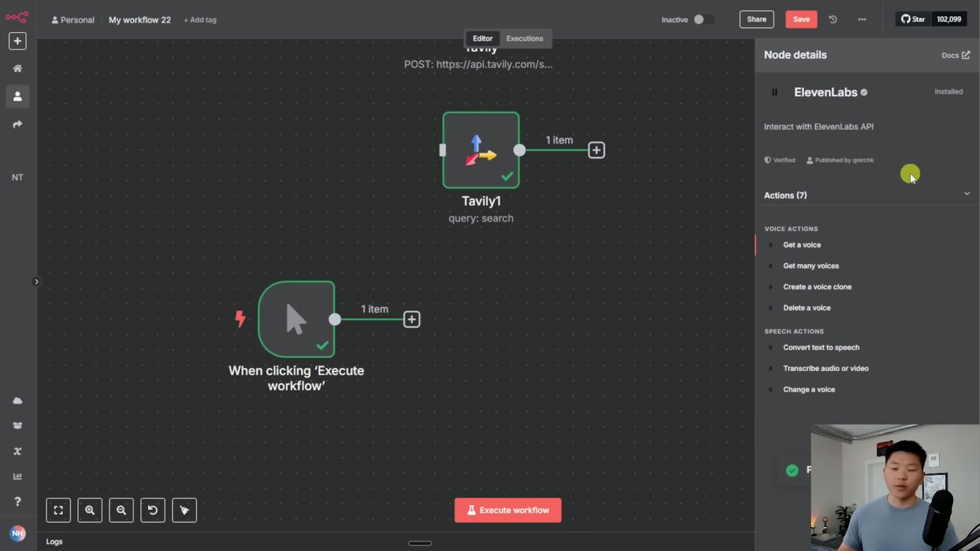
Task: Click the green success check icon
Action: (792, 471)
